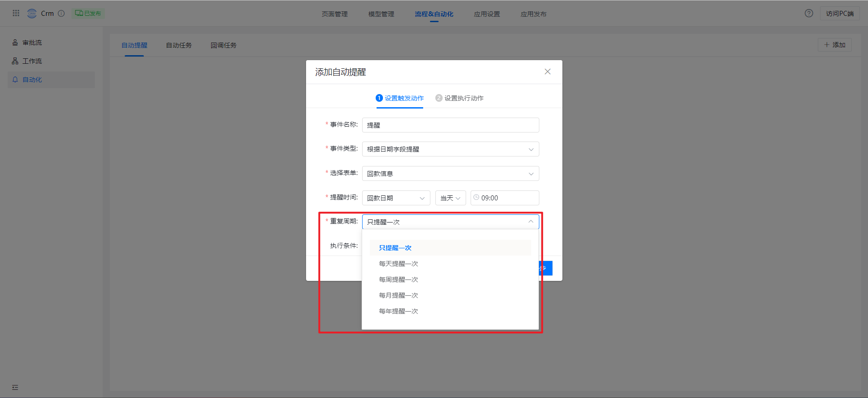Click the Crm app logo icon
868x398 pixels.
click(32, 13)
